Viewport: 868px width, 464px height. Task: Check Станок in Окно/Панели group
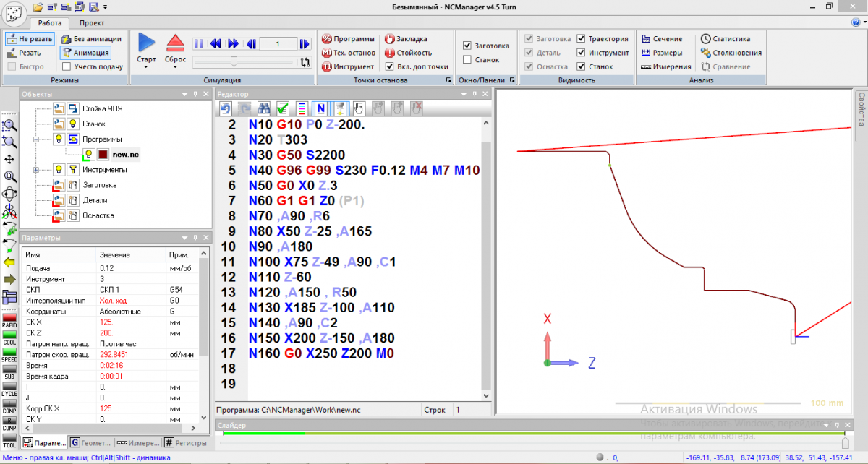467,60
